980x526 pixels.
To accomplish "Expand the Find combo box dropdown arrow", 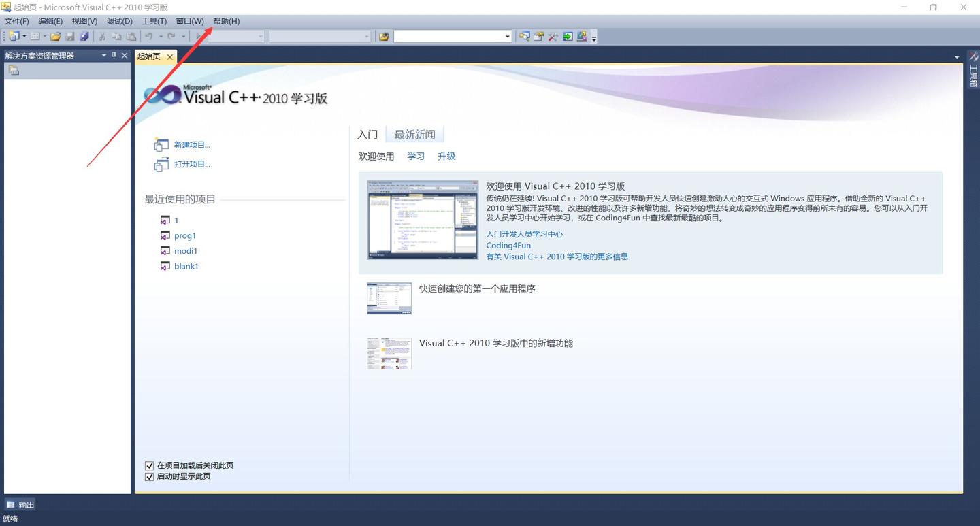I will point(508,37).
